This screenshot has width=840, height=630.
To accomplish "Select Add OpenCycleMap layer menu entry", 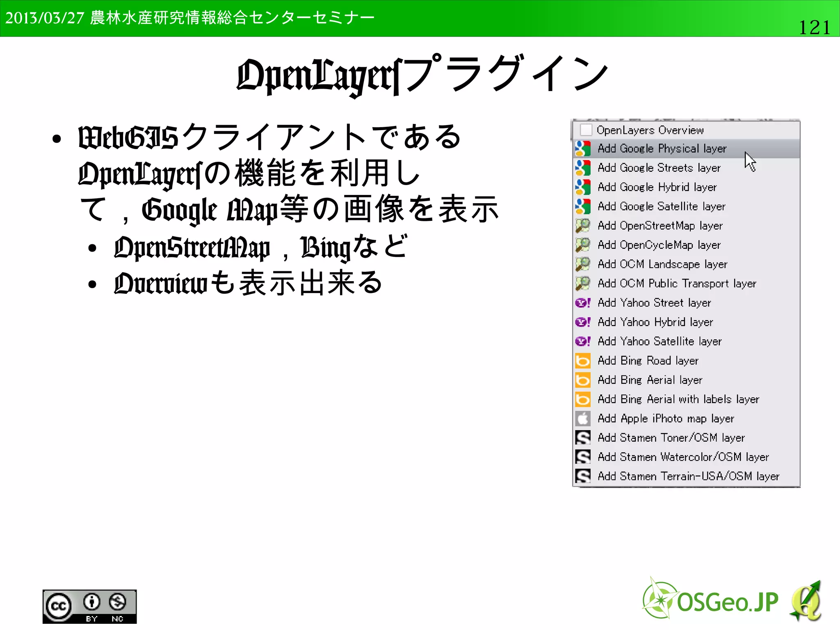I will [686, 245].
